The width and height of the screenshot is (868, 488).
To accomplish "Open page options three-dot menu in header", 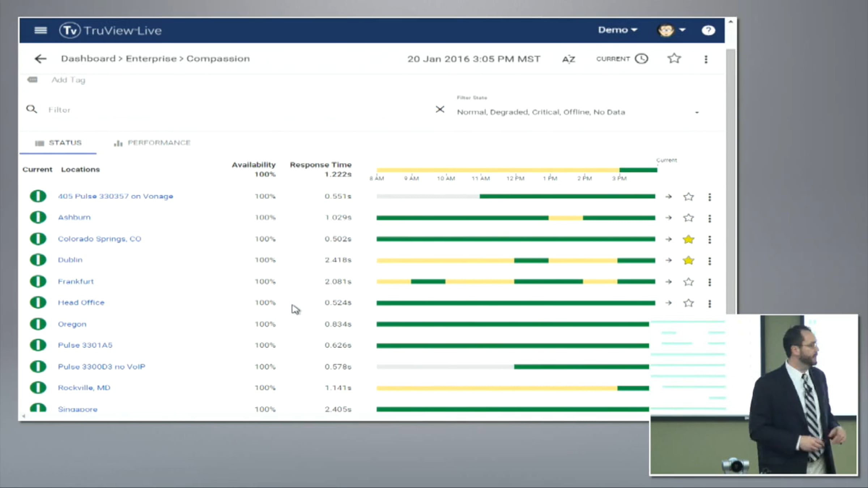I will coord(706,59).
